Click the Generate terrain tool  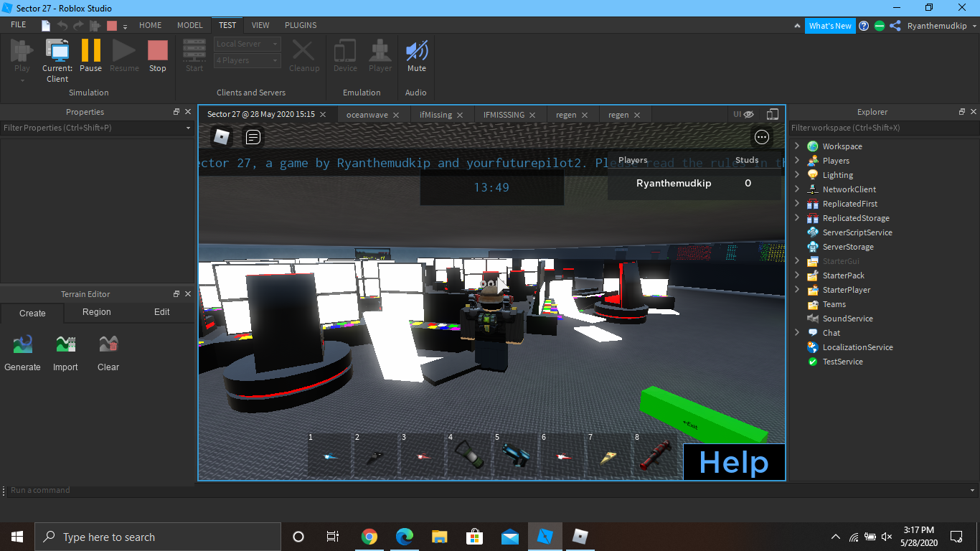(23, 352)
